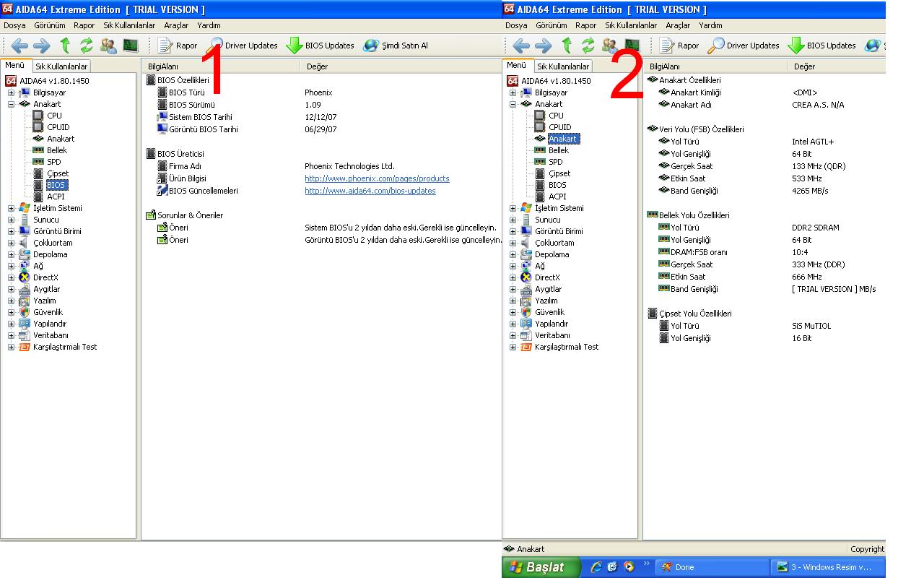Screen dimensions: 924x578
Task: Select Bellek in right window tree
Action: [558, 150]
